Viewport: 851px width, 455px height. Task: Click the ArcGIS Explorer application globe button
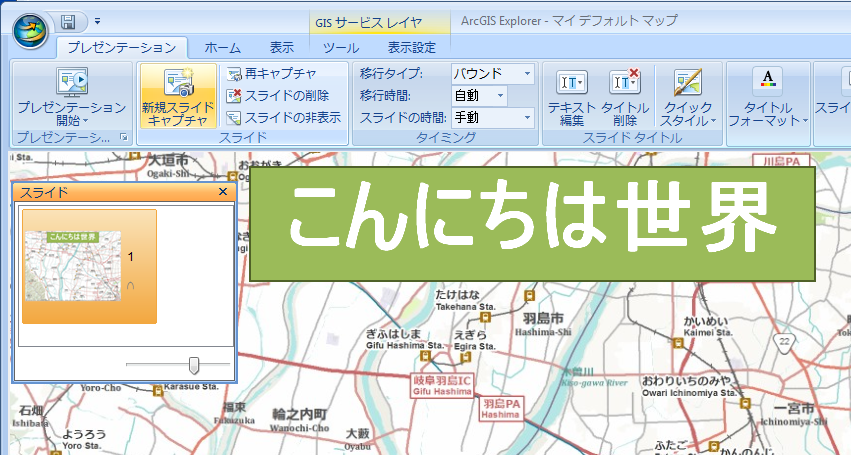click(29, 28)
